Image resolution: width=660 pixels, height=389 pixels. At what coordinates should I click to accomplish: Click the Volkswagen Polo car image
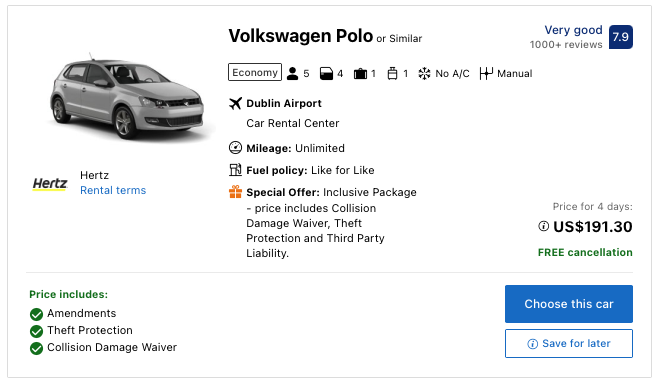tap(127, 98)
